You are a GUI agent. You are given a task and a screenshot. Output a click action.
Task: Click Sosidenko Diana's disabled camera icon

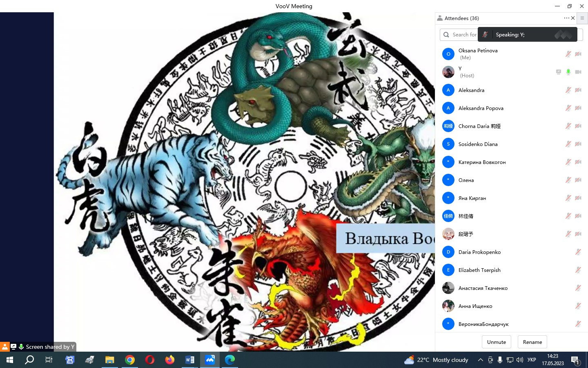click(x=578, y=144)
